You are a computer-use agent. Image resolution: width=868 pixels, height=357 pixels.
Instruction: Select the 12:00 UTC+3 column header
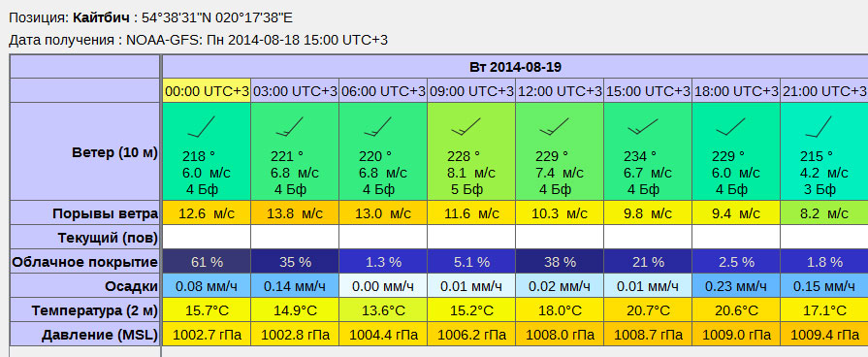(560, 91)
